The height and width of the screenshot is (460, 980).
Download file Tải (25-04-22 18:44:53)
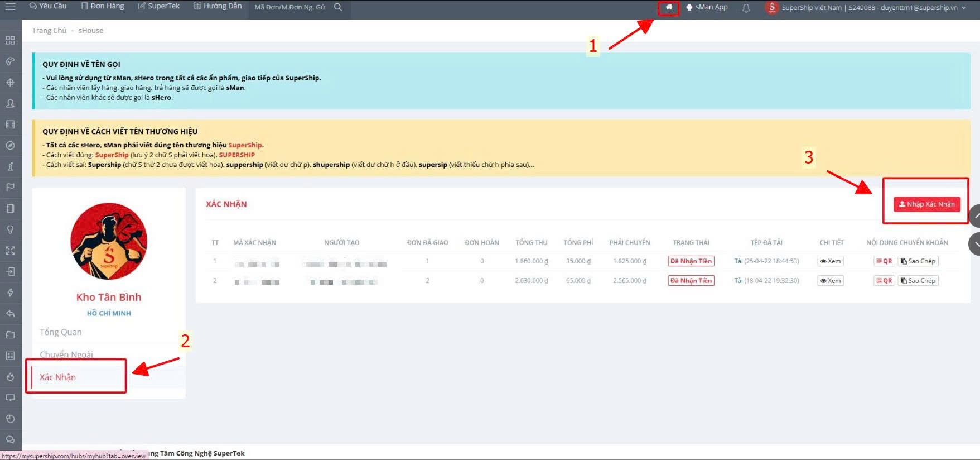pyautogui.click(x=766, y=261)
